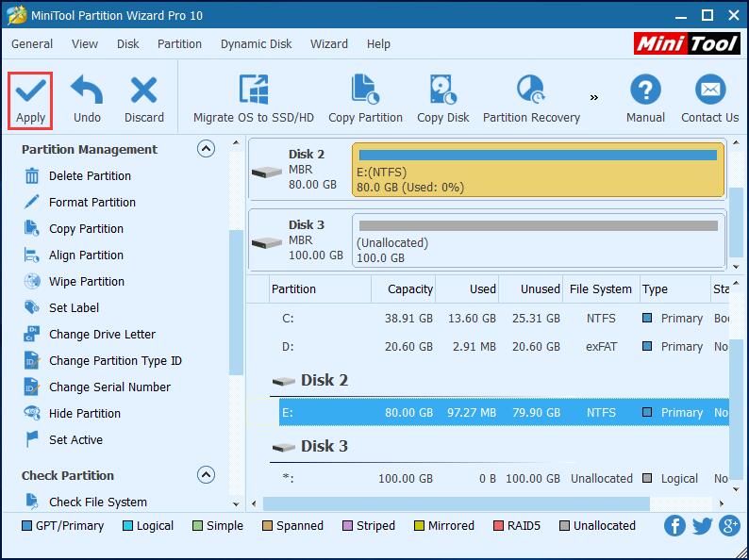Select the E:(NTFS) partition in disk map
Image resolution: width=749 pixels, height=560 pixels.
[538, 170]
